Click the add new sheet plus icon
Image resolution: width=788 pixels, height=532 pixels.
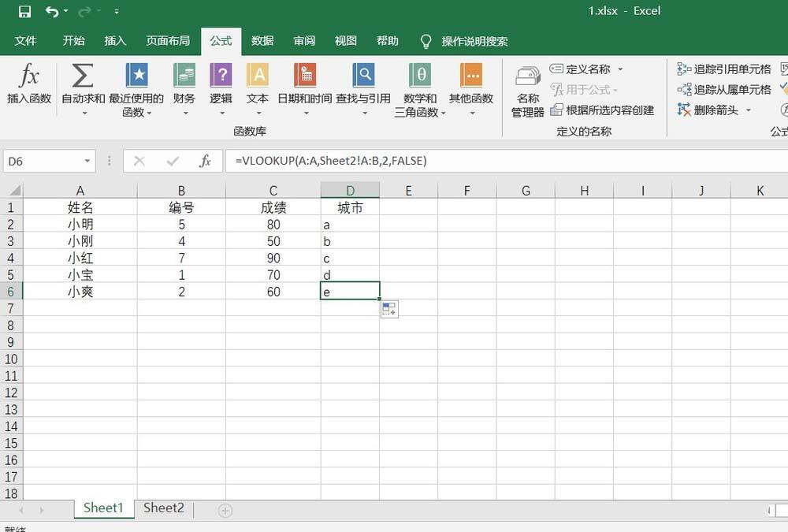point(225,511)
